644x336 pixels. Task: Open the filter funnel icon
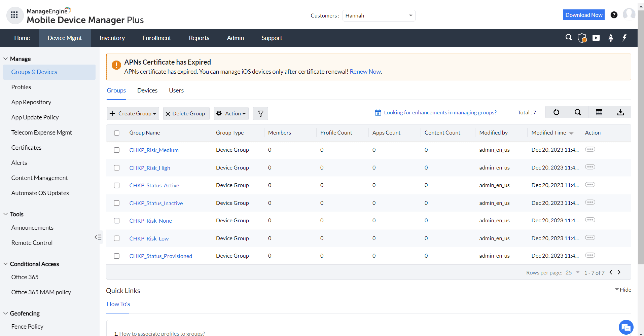(x=260, y=114)
